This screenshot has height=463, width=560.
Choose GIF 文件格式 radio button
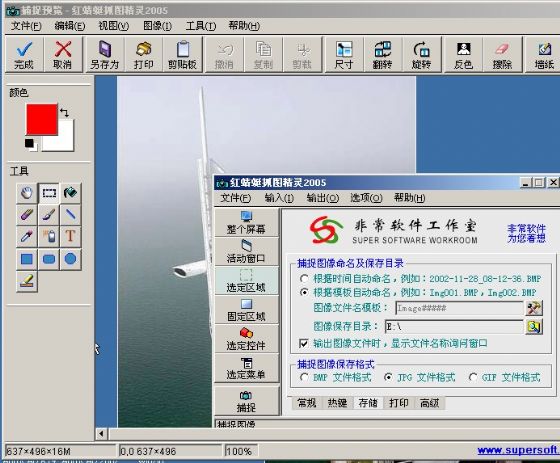pyautogui.click(x=473, y=377)
